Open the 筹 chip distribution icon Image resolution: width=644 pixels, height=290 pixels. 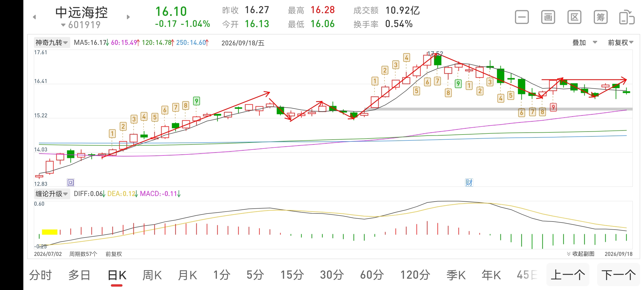[601, 17]
